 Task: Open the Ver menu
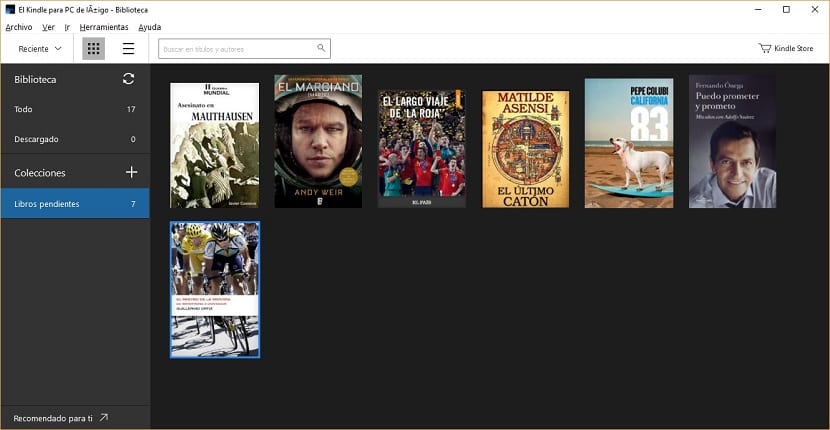tap(49, 27)
